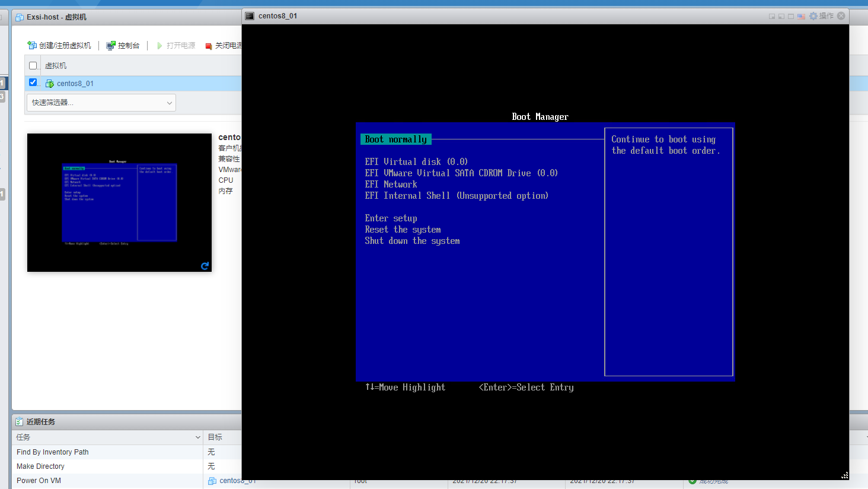Select Make Directory task row

pos(126,466)
